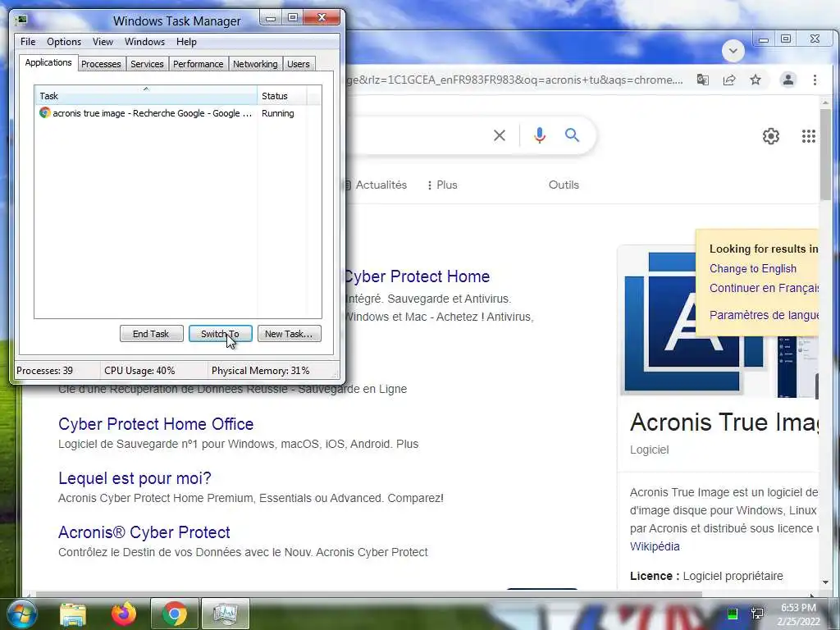Open the Chrome three-dot menu
The height and width of the screenshot is (630, 840).
(815, 80)
